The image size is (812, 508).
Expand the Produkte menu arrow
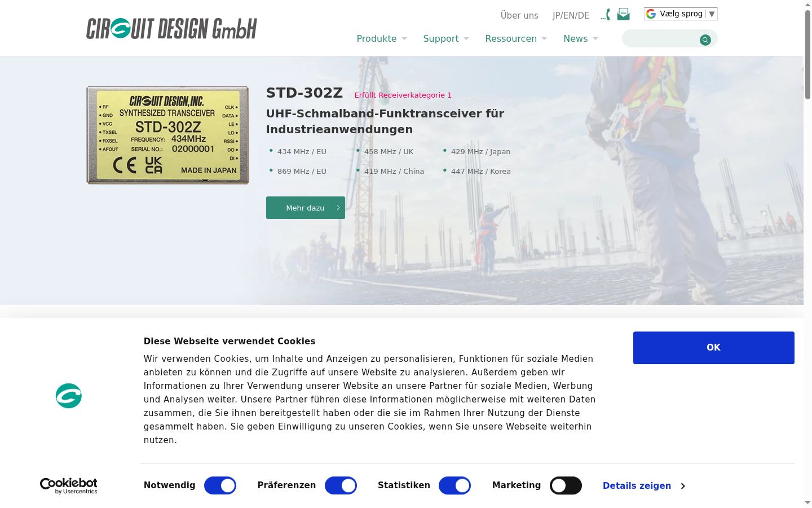click(x=404, y=39)
